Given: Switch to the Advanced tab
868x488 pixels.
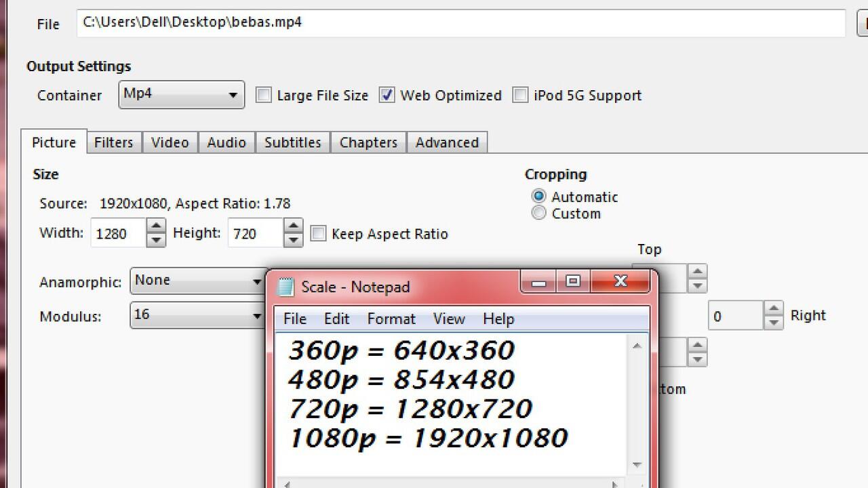Looking at the screenshot, I should tap(447, 142).
